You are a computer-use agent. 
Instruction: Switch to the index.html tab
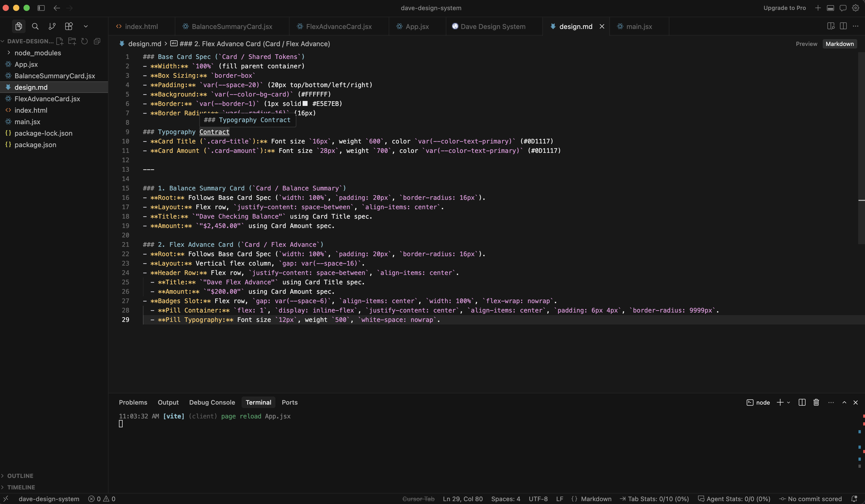click(x=141, y=26)
